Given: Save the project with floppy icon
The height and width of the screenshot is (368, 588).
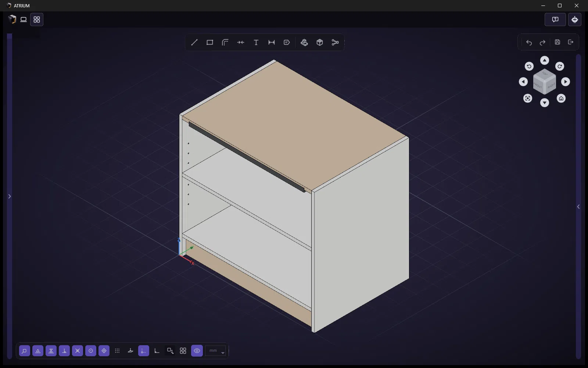Looking at the screenshot, I should (x=557, y=42).
